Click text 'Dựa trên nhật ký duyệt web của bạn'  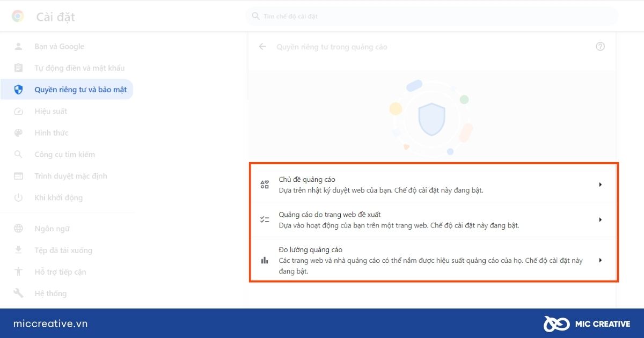click(x=335, y=190)
